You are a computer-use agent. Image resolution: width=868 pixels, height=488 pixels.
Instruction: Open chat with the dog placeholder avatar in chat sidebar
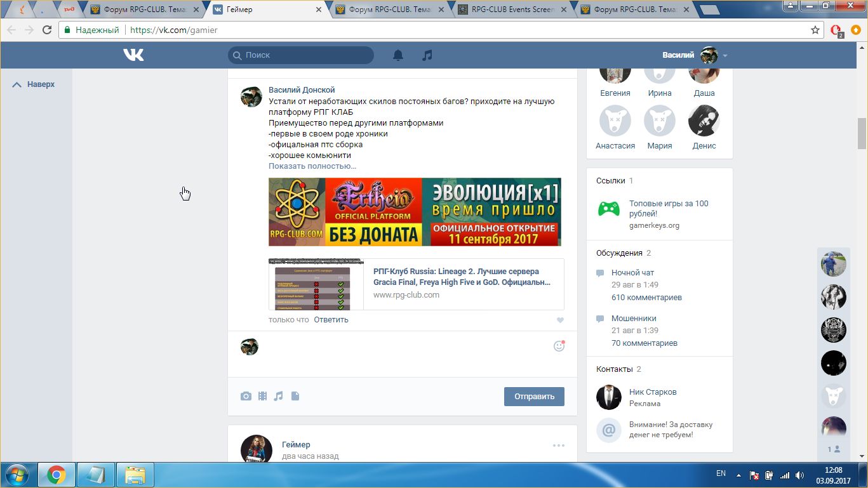[833, 396]
